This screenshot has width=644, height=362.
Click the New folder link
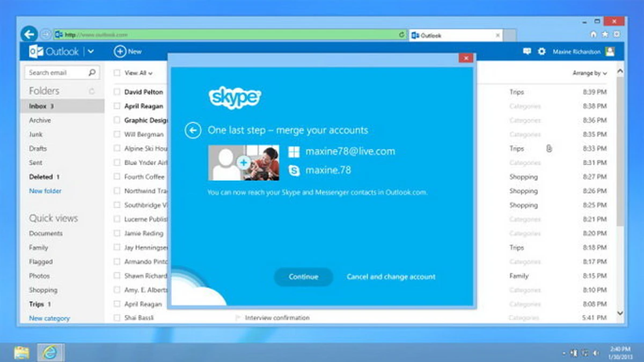tap(45, 191)
